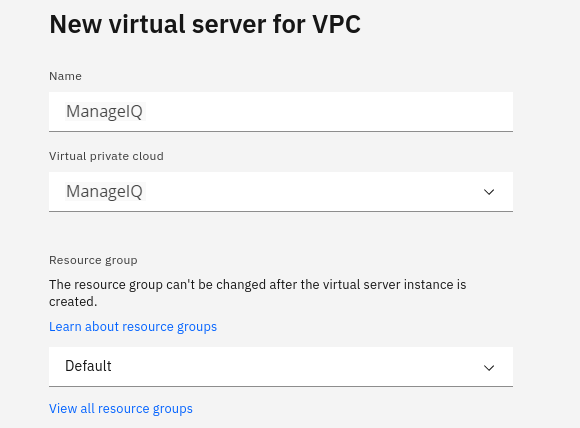
Task: Follow the View all resource groups link
Action: 121,408
